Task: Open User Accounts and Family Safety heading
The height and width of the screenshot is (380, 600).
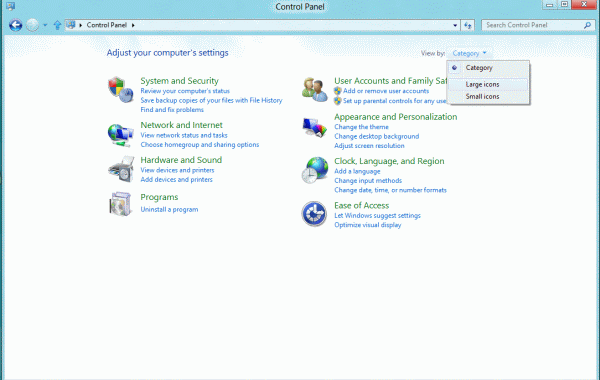Action: [390, 81]
